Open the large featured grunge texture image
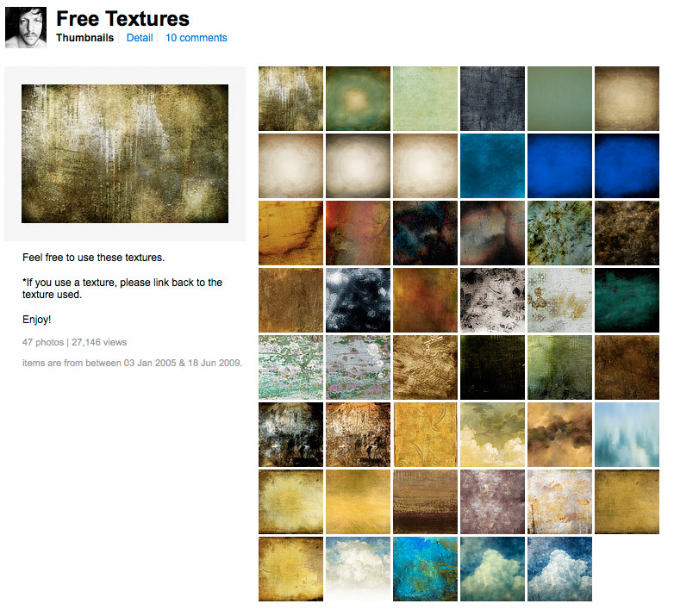The image size is (674, 616). [x=125, y=154]
